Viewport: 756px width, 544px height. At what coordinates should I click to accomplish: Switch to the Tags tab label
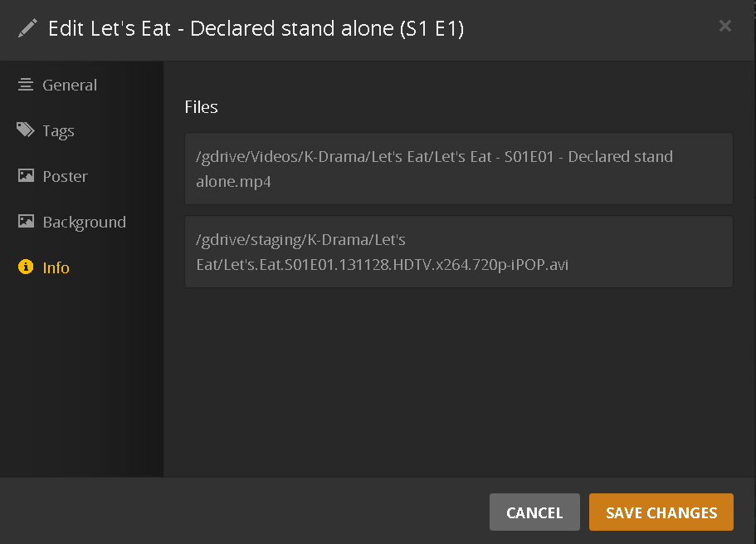pos(58,130)
